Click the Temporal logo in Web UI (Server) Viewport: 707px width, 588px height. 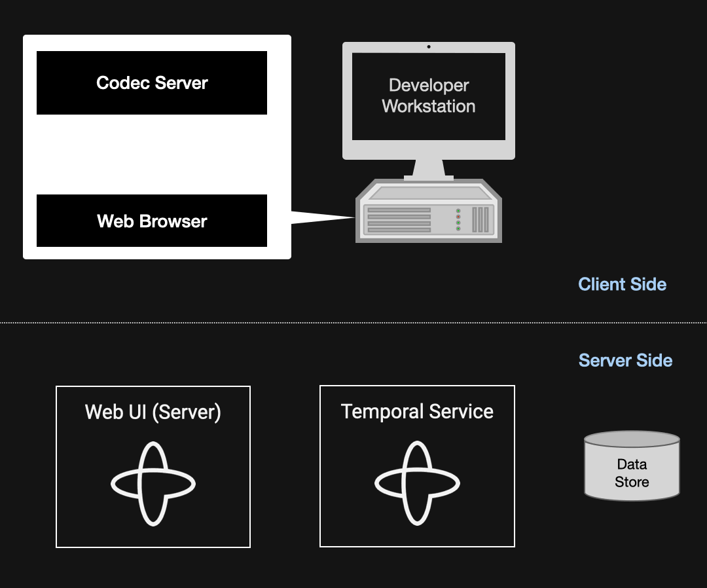tap(153, 484)
